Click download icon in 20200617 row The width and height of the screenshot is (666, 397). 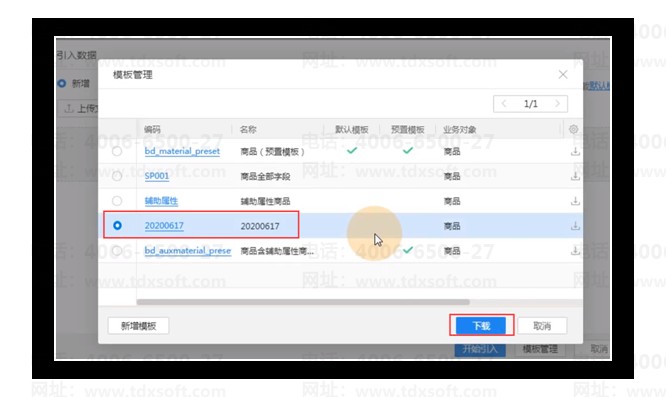click(x=575, y=226)
